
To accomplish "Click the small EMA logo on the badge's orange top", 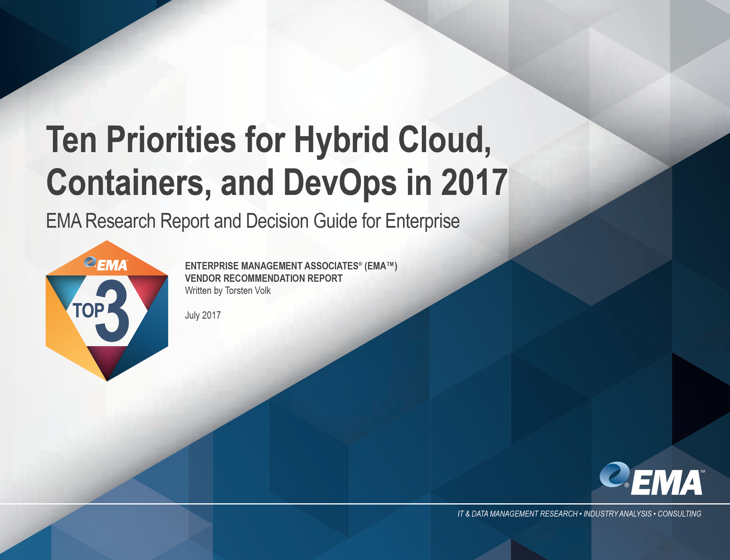I will [x=106, y=264].
